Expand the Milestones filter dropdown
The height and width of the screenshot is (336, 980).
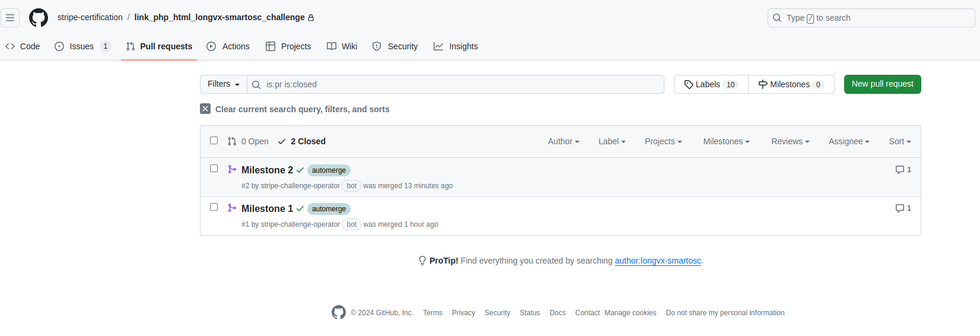pos(727,141)
